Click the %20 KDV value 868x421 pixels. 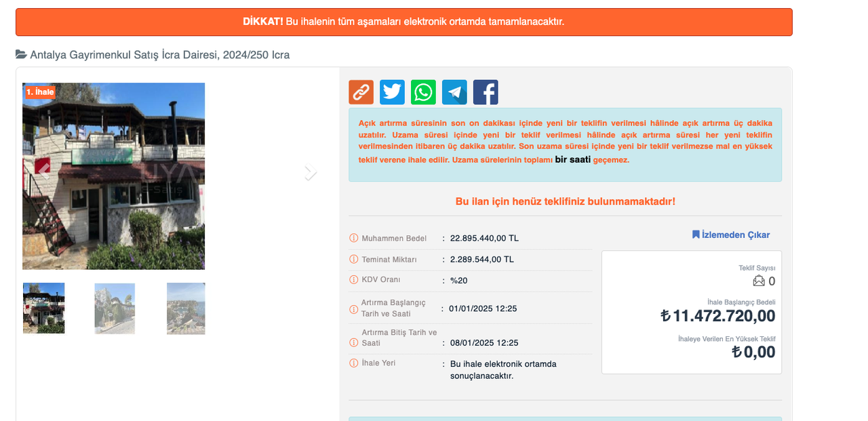coord(458,280)
